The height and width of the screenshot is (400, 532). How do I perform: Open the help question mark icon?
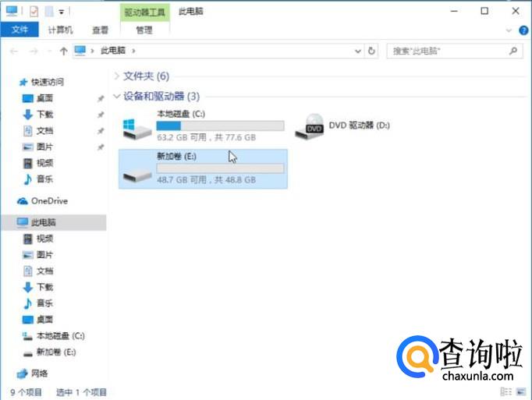[523, 30]
